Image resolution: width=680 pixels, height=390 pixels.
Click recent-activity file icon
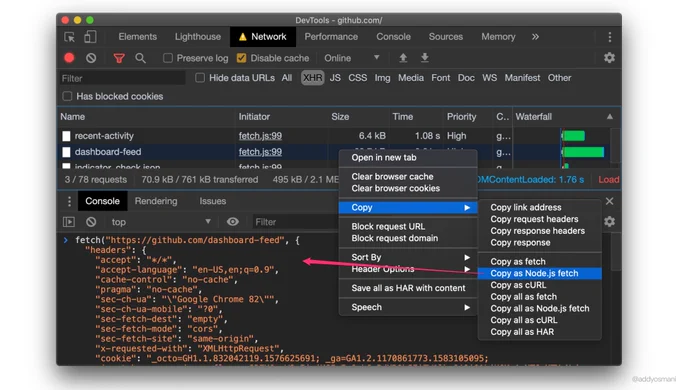(x=66, y=136)
